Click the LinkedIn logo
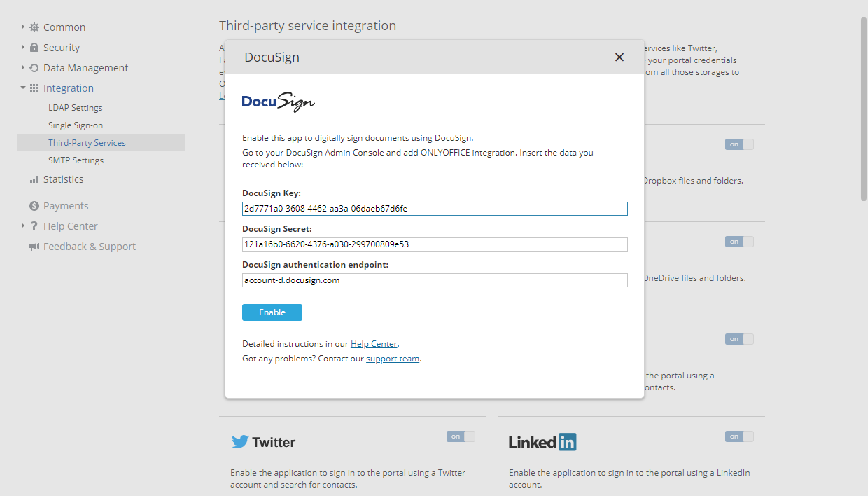Image resolution: width=868 pixels, height=496 pixels. tap(542, 442)
